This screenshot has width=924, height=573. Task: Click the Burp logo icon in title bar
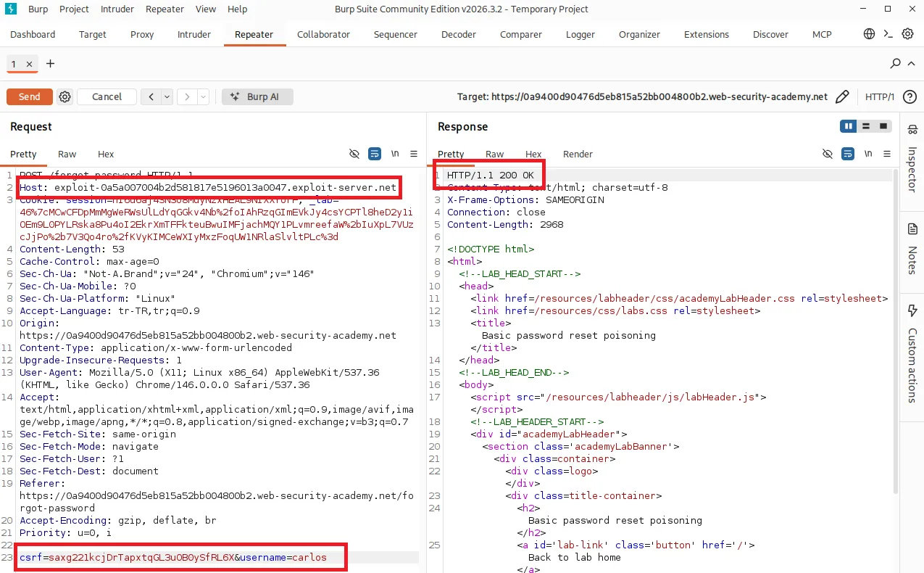[x=11, y=9]
